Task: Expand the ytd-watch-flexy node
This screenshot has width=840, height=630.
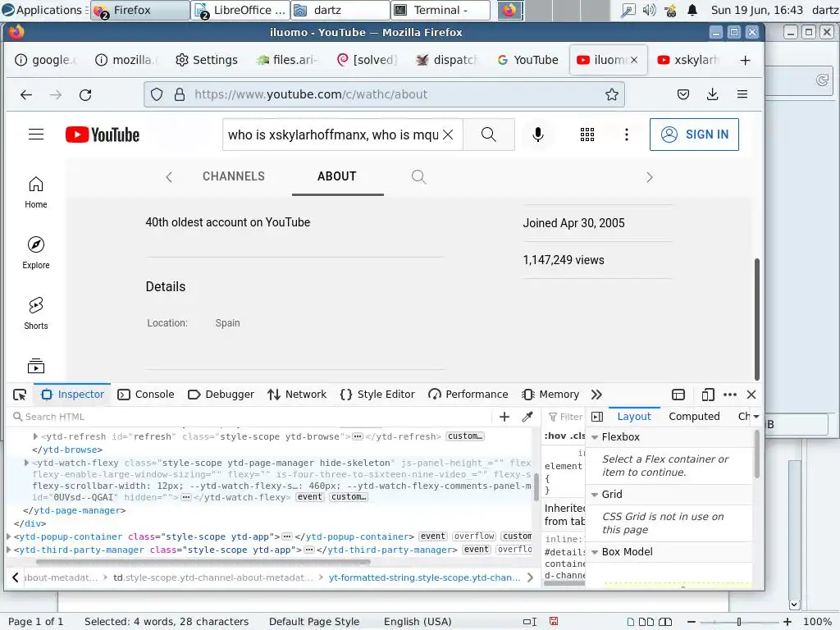Action: (x=26, y=463)
